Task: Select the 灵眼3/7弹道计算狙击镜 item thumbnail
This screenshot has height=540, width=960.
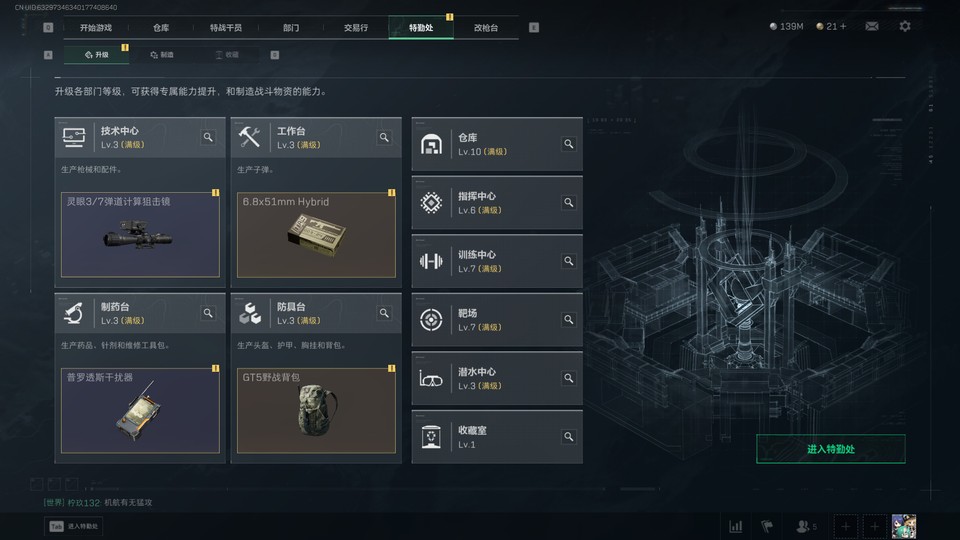Action: click(140, 234)
